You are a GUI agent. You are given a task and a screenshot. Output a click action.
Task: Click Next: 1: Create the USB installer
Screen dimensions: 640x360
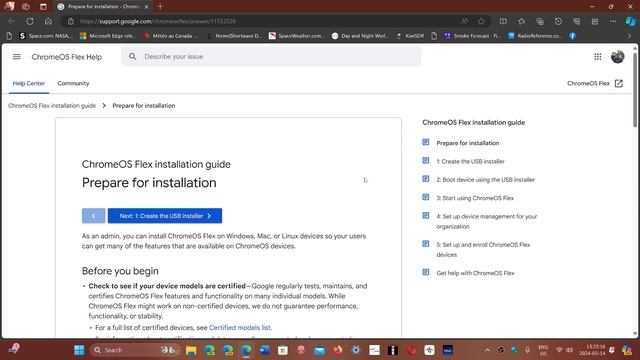point(165,216)
